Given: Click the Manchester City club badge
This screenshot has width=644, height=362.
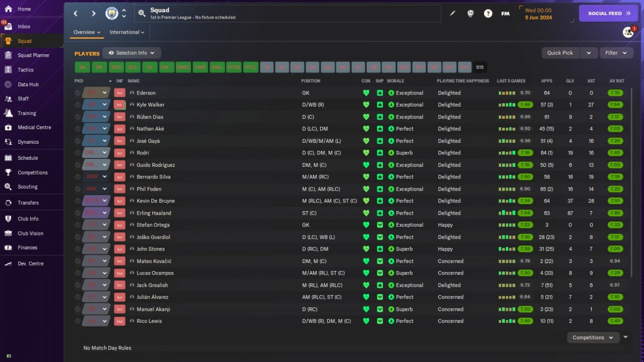Looking at the screenshot, I should [x=111, y=14].
